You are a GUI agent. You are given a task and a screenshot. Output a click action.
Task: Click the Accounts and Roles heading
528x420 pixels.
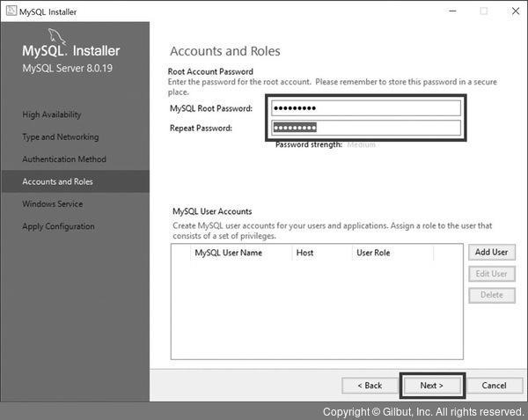point(225,51)
